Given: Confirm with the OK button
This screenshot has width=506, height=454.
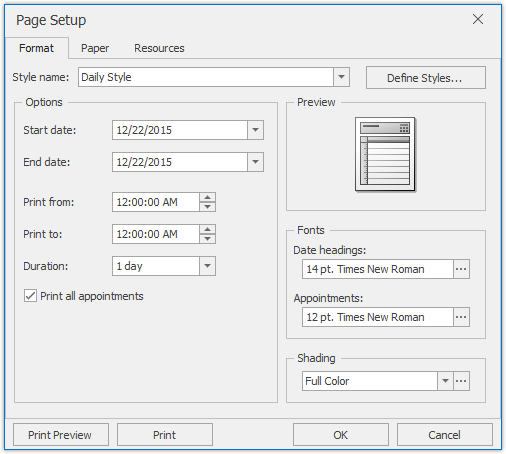Looking at the screenshot, I should pos(341,435).
